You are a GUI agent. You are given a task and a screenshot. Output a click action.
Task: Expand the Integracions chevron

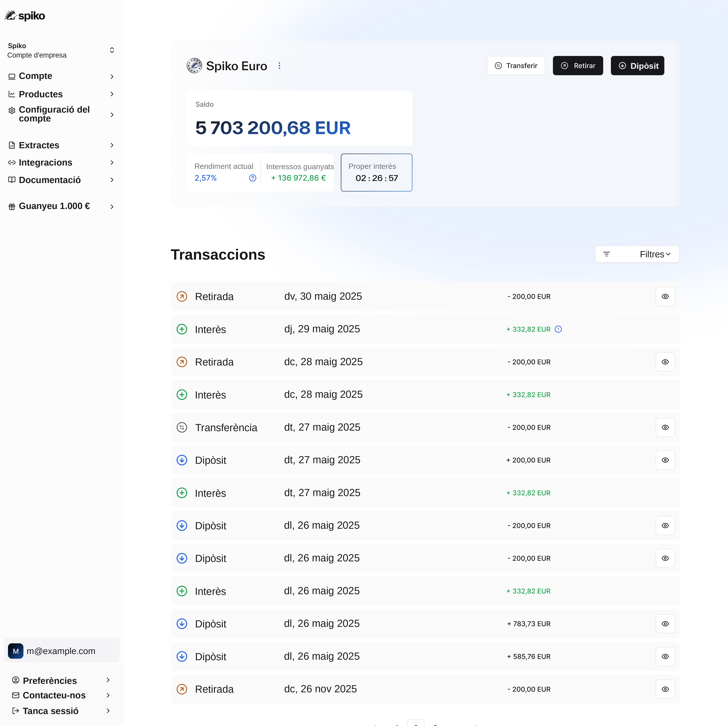click(x=112, y=163)
